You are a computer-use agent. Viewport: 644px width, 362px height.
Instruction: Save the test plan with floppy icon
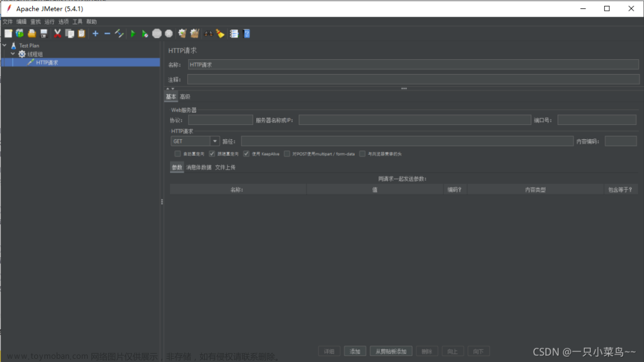44,33
